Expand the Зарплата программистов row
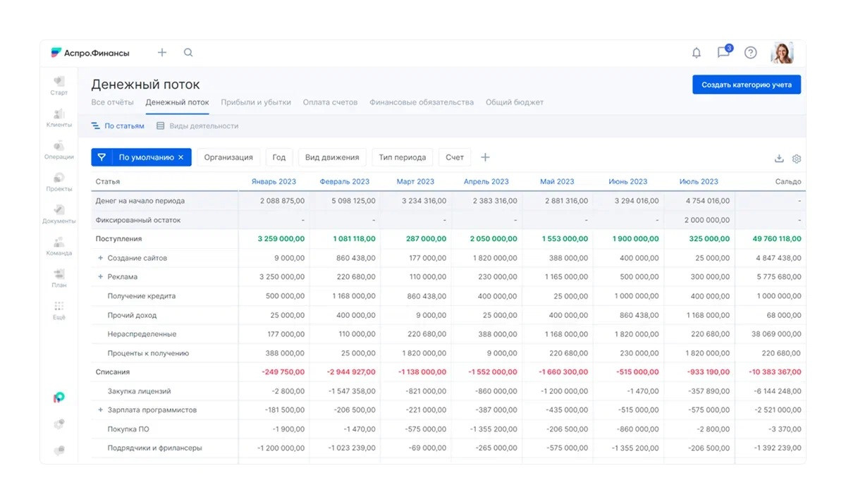Screen dimensions: 846x504 tap(100, 410)
